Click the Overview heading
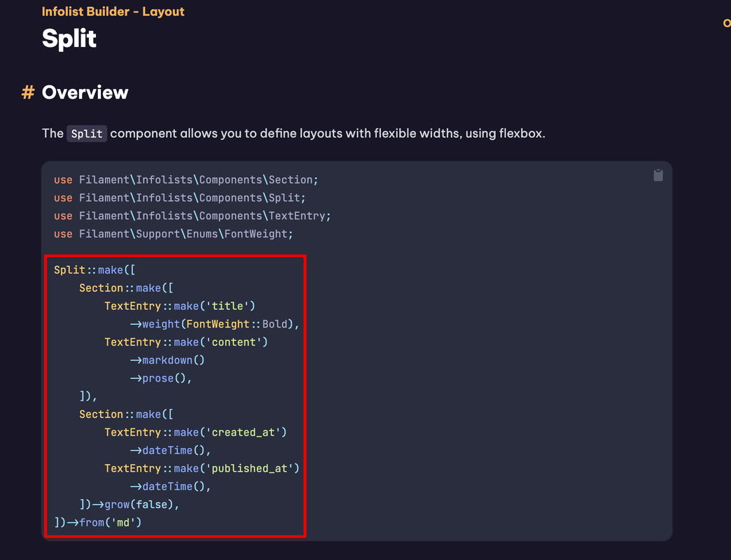 (x=85, y=92)
